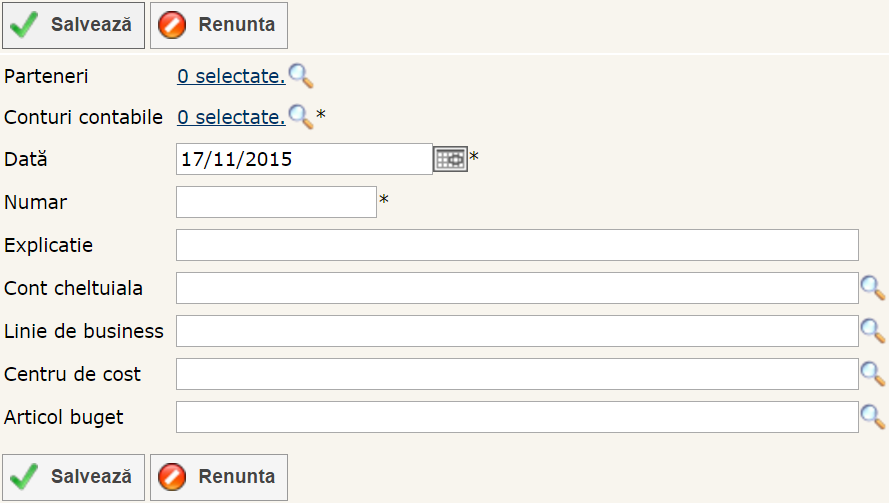Open the Parteneri '0 selectate' link

[x=231, y=76]
